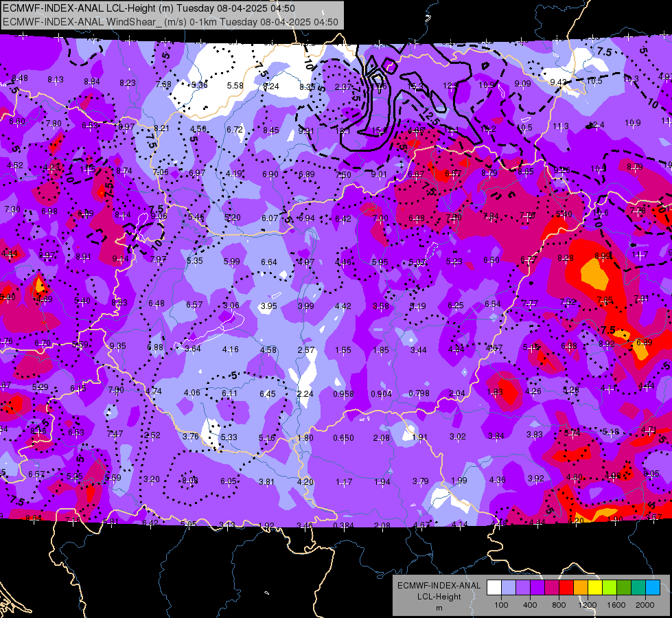Select the light lavender legend swatch
This screenshot has width=672, height=618.
click(509, 588)
